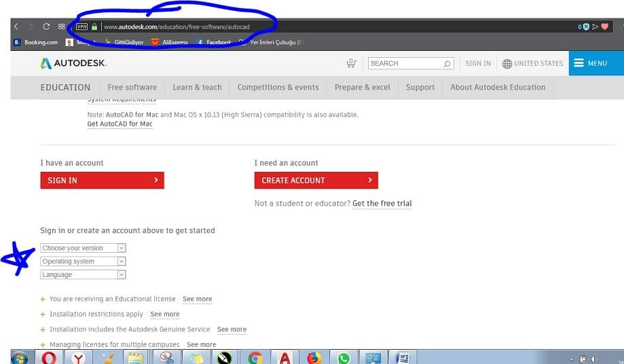This screenshot has height=364, width=624.
Task: Open the Language dropdown
Action: tap(84, 275)
